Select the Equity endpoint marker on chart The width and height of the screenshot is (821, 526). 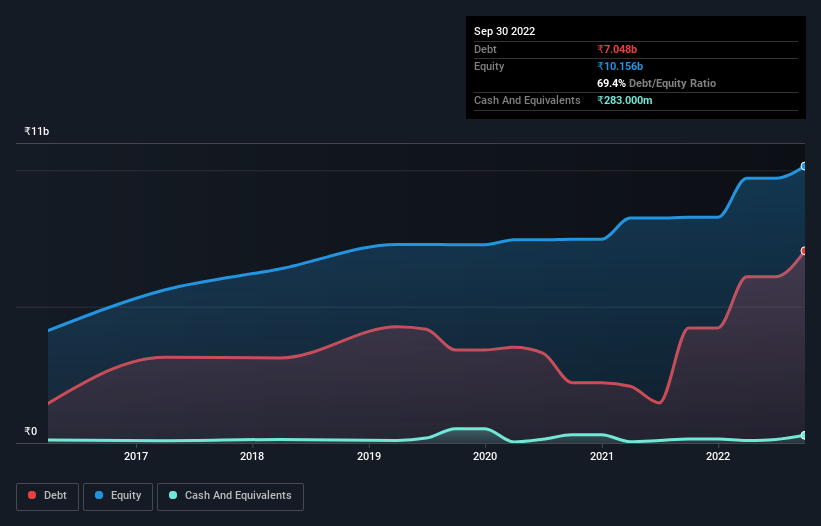pos(804,166)
